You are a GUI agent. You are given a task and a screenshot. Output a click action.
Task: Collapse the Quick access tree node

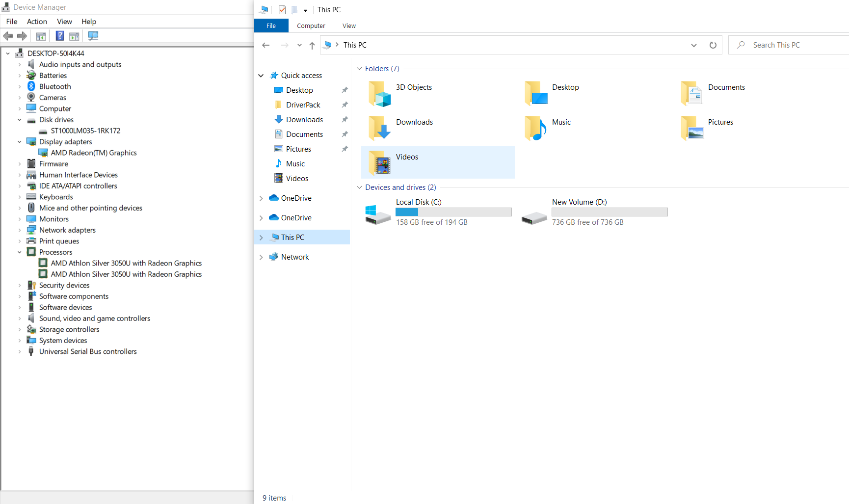coord(261,76)
